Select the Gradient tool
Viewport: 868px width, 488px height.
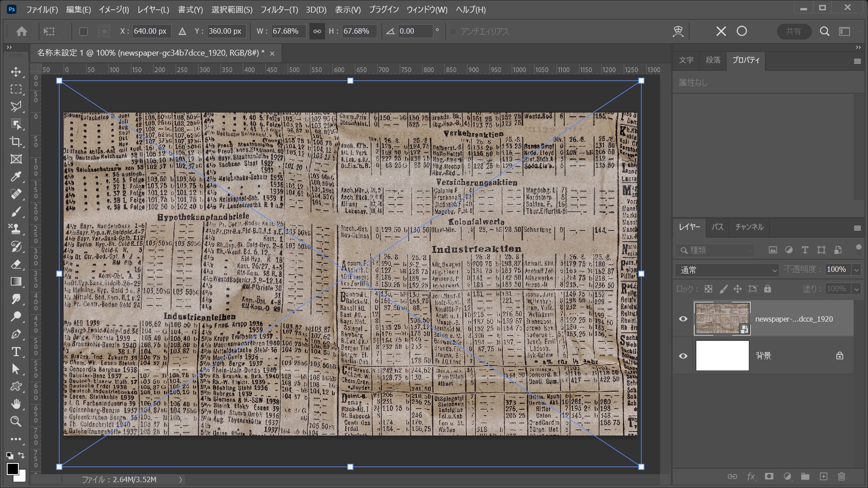click(x=16, y=282)
